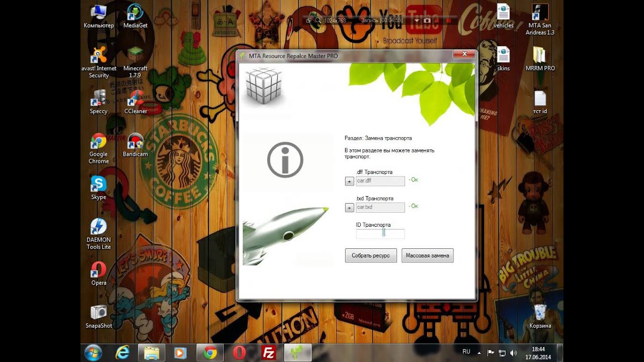
Task: Open the volume speaker tray icon
Action: [x=513, y=353]
